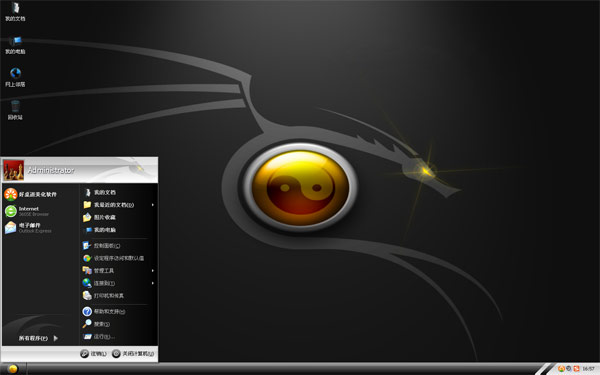
Task: Expand 所有程序 all programs list
Action: (x=38, y=338)
